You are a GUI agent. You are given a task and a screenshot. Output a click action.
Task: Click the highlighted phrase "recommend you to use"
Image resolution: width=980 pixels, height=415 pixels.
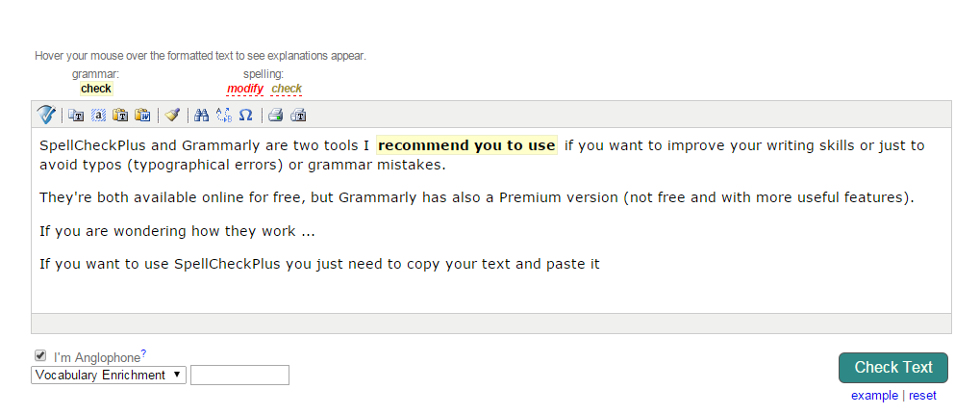(466, 145)
